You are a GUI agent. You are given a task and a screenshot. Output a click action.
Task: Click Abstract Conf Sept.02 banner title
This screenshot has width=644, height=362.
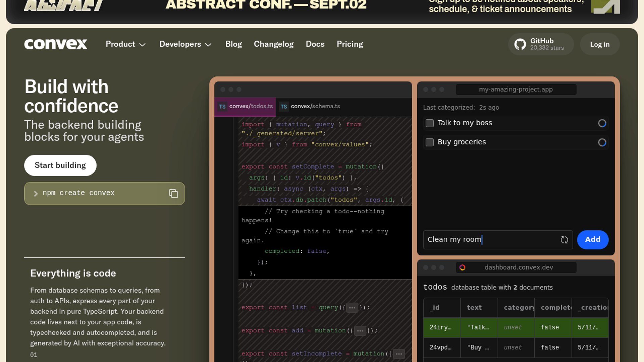[266, 5]
